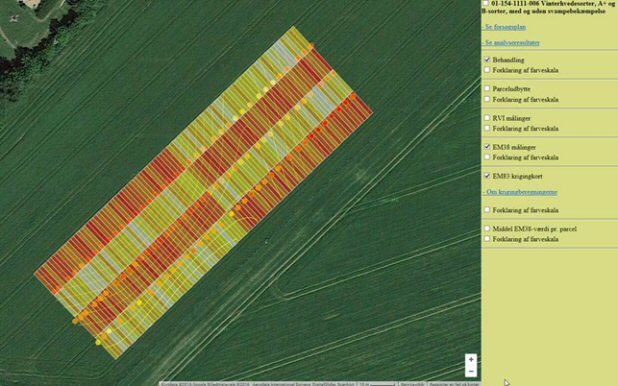The image size is (618, 386).
Task: Uncheck the Behandling layer checkbox
Action: coord(487,60)
